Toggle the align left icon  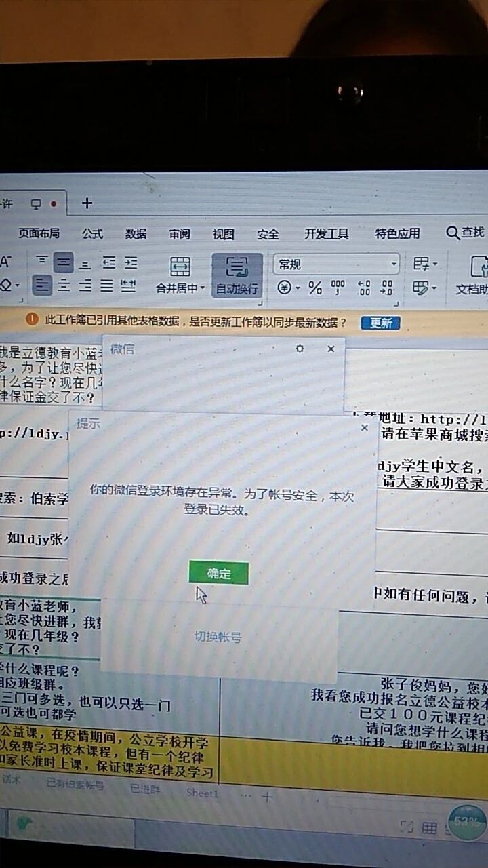click(x=42, y=285)
